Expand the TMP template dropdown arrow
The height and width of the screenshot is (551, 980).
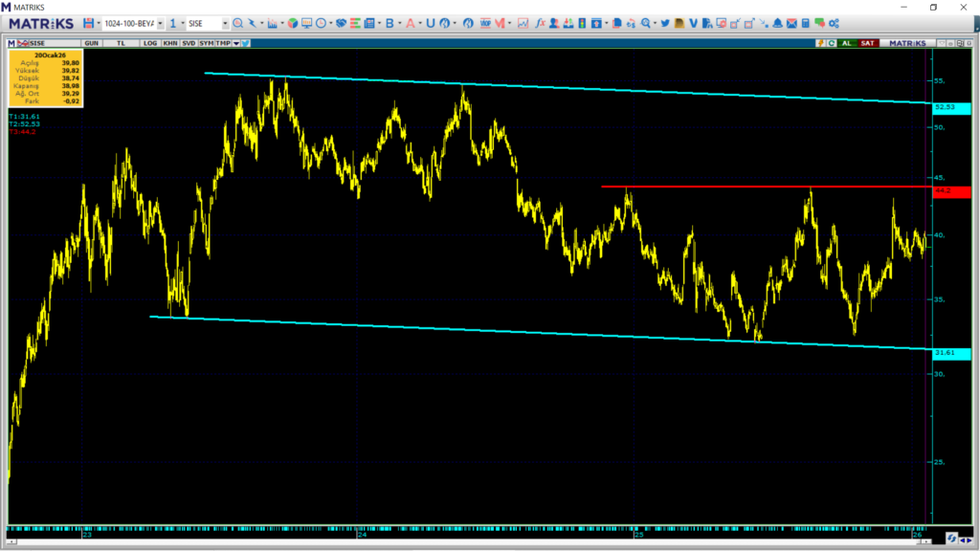(235, 43)
